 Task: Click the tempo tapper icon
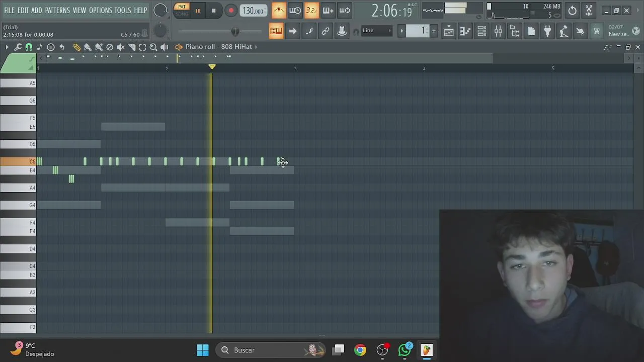pyautogui.click(x=564, y=31)
